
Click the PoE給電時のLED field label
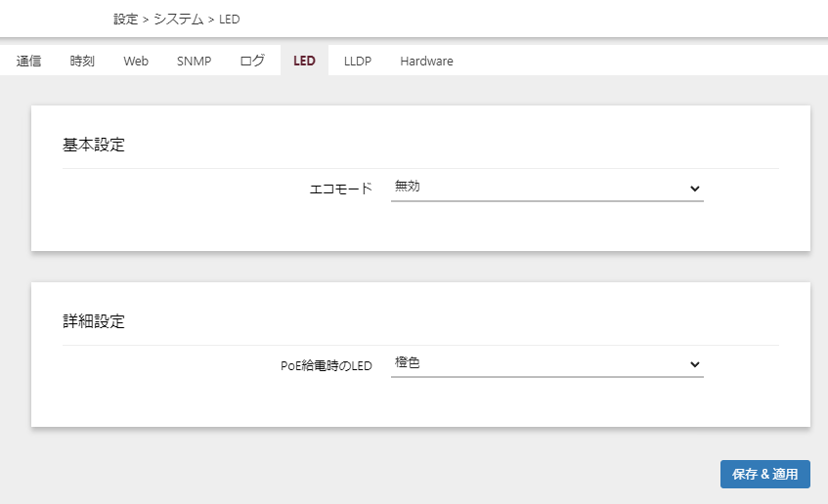(327, 365)
